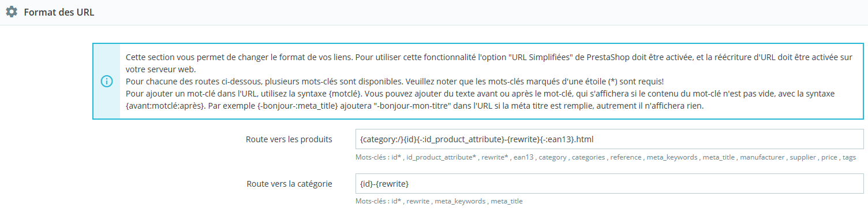Click the 'categories' keyword under products route

click(x=588, y=157)
